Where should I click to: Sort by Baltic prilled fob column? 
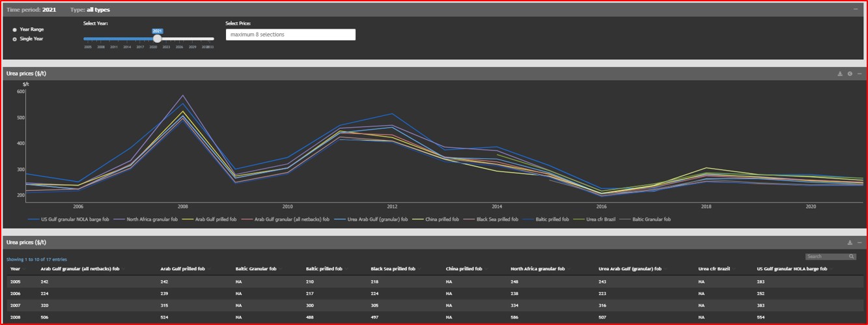click(324, 268)
